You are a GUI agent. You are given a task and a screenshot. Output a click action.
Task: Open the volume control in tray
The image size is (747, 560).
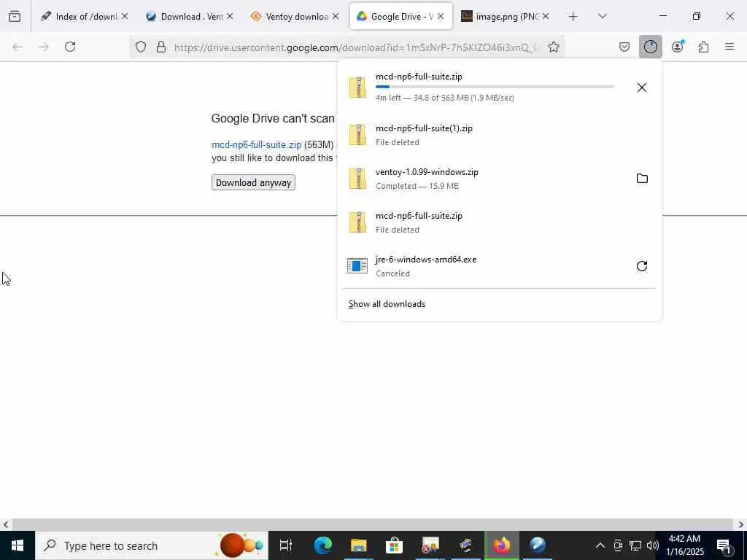(x=653, y=545)
